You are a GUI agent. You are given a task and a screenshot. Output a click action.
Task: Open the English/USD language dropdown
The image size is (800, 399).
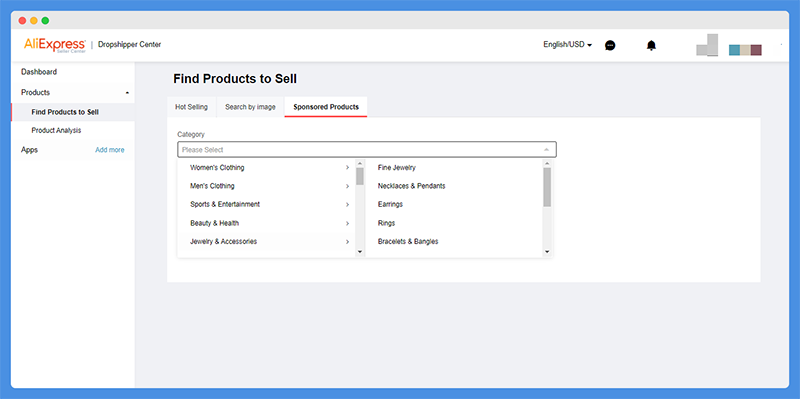pos(567,45)
